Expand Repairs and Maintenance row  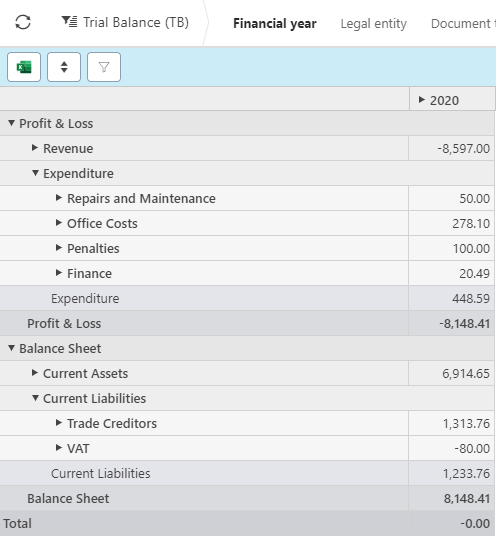(x=59, y=198)
